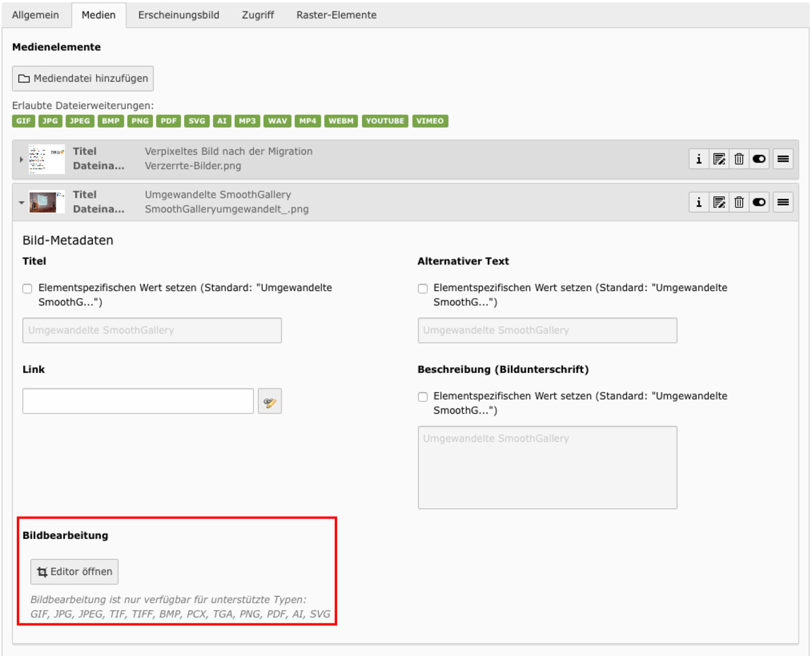Delete the Verzerrte-Bilder.png media element

pyautogui.click(x=739, y=159)
